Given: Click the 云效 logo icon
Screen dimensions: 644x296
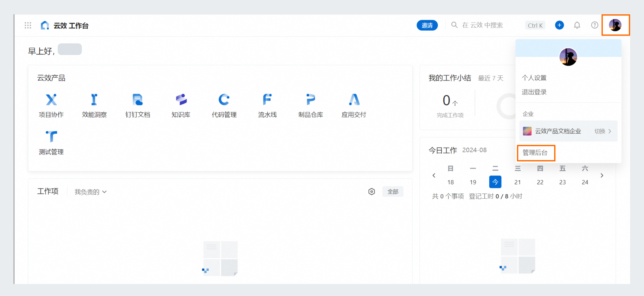Looking at the screenshot, I should [x=45, y=25].
